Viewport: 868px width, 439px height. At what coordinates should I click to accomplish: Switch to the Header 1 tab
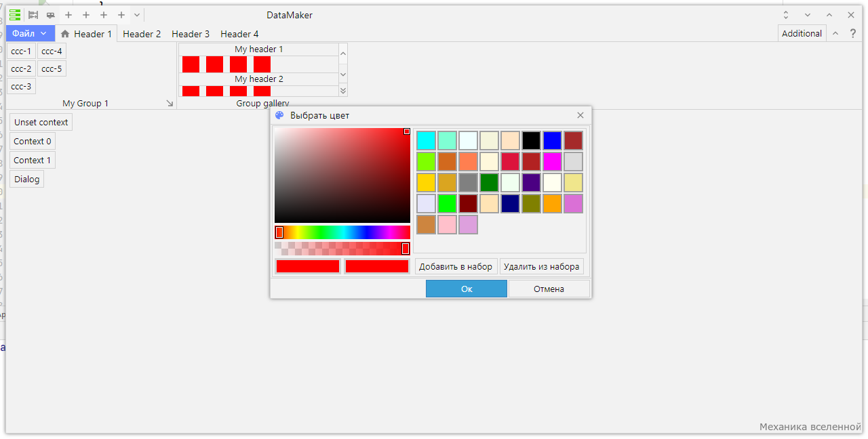[86, 34]
